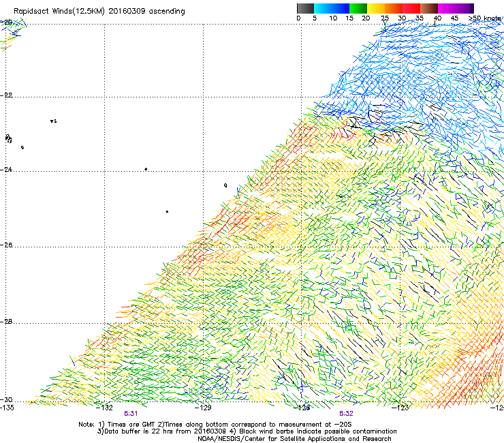Click the blue 10–15 knots legend color
Screen dimensions: 504x443
[341, 8]
